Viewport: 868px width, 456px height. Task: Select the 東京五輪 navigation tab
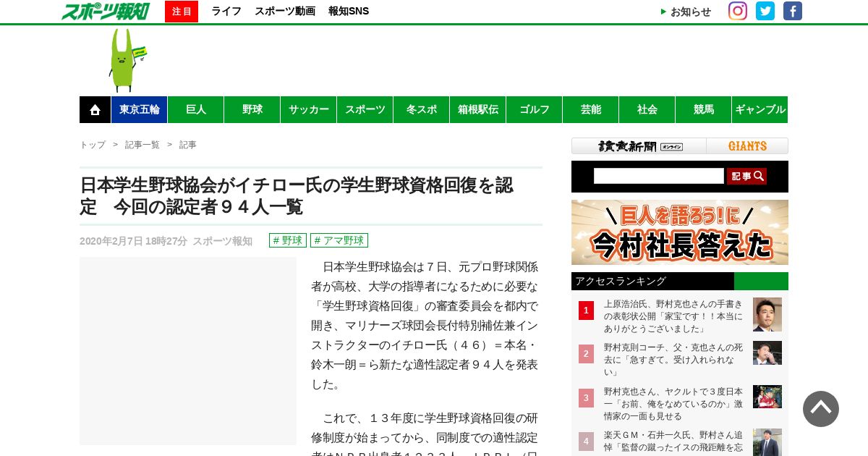[140, 110]
